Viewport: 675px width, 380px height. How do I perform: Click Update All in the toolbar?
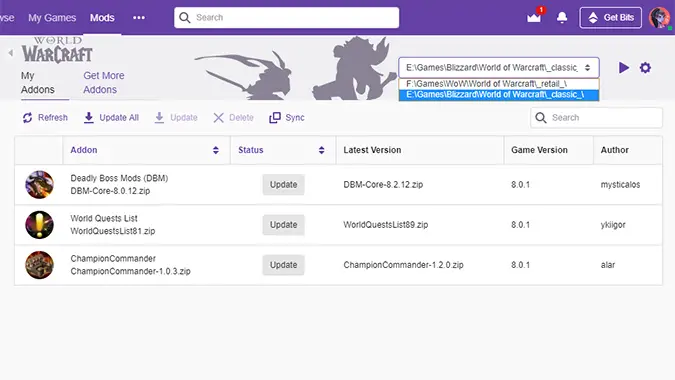[111, 117]
